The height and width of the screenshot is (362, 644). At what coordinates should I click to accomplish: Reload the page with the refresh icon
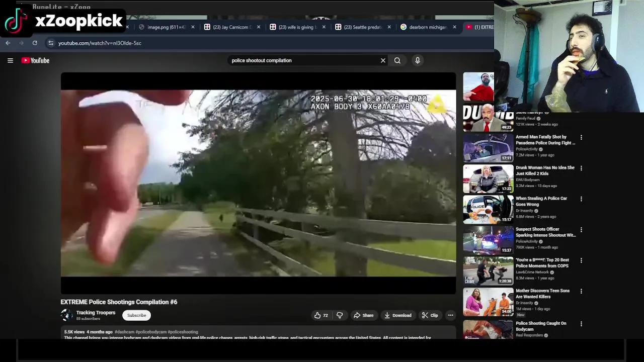point(34,43)
